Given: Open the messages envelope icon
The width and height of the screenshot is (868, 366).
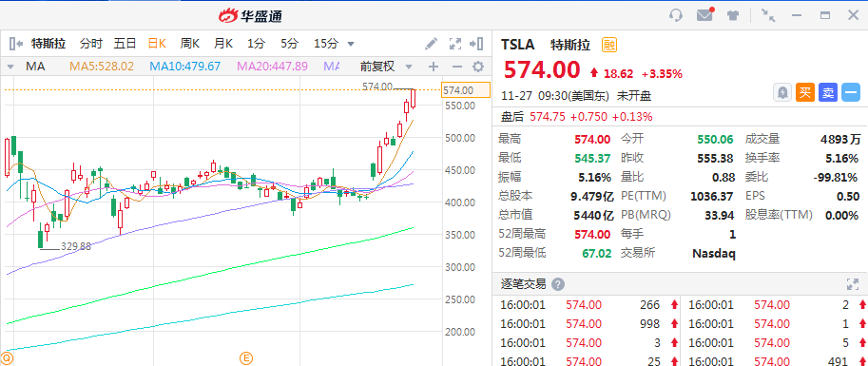Looking at the screenshot, I should 704,15.
